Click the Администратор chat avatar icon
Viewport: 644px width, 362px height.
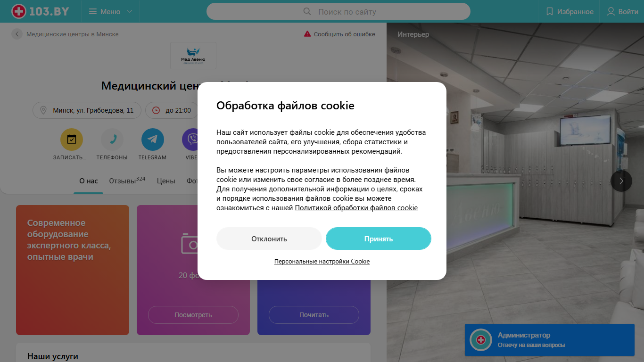click(x=481, y=340)
